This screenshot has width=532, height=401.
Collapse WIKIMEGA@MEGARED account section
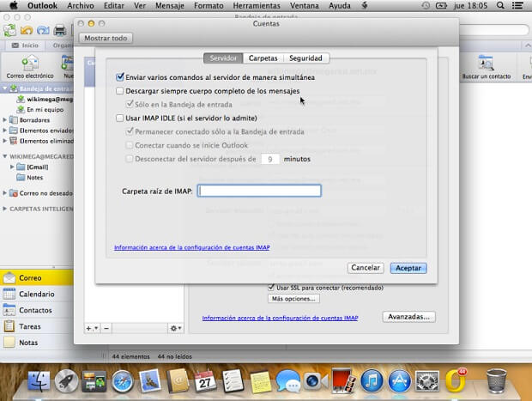click(x=5, y=156)
